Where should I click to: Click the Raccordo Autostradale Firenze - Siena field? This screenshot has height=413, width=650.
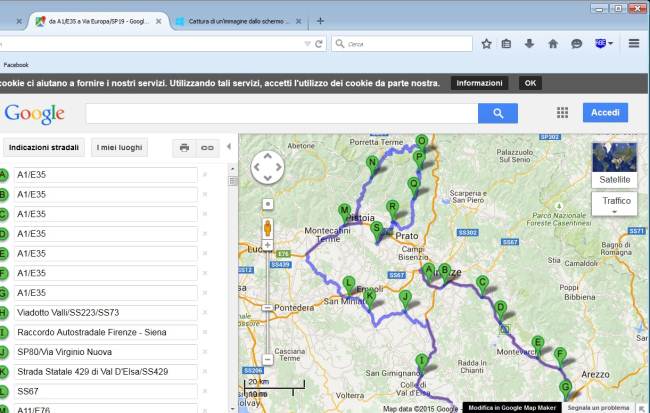[104, 332]
